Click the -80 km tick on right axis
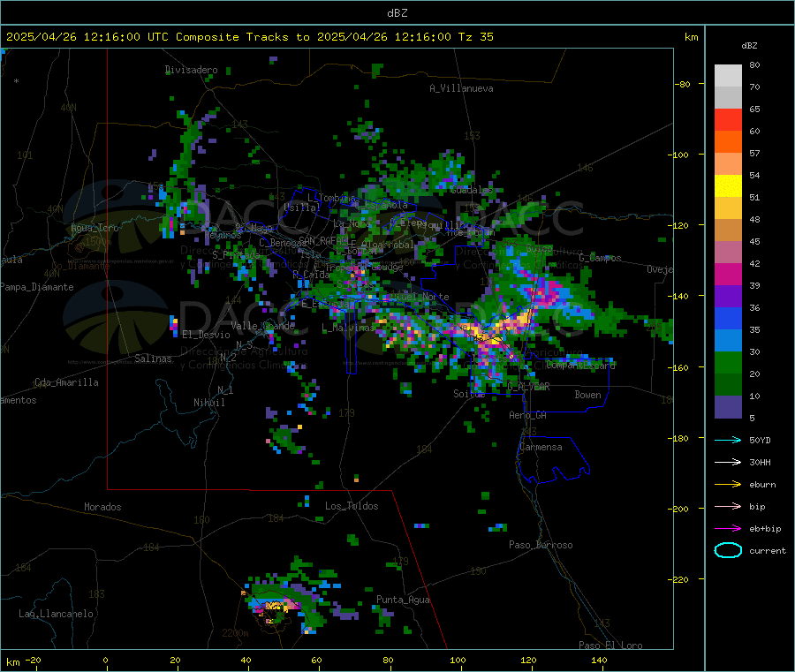Image resolution: width=795 pixels, height=672 pixels. (x=683, y=84)
